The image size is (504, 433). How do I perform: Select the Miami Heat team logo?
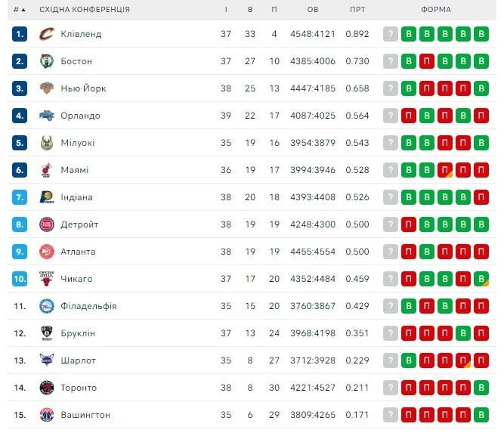tap(47, 170)
